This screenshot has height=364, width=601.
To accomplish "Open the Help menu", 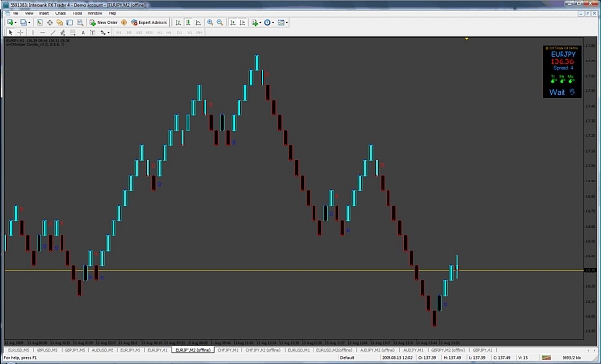I will (x=113, y=13).
